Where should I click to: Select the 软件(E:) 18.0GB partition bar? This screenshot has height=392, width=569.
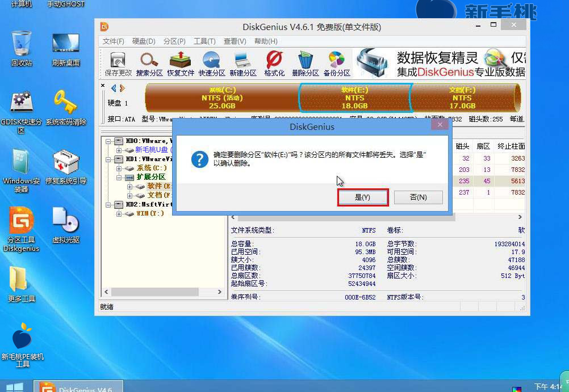(x=354, y=98)
